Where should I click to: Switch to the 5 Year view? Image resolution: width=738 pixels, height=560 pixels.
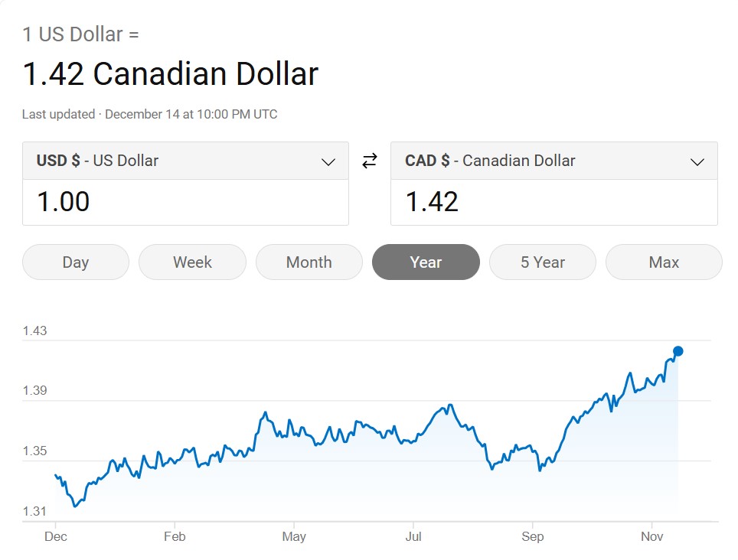[542, 262]
